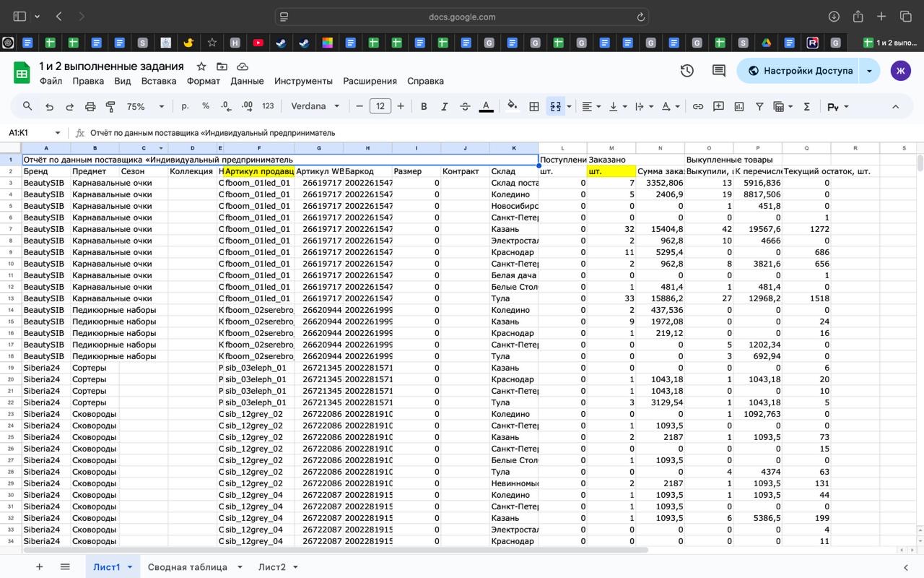Show all comments with the speech bubble icon
The height and width of the screenshot is (578, 924).
(719, 71)
